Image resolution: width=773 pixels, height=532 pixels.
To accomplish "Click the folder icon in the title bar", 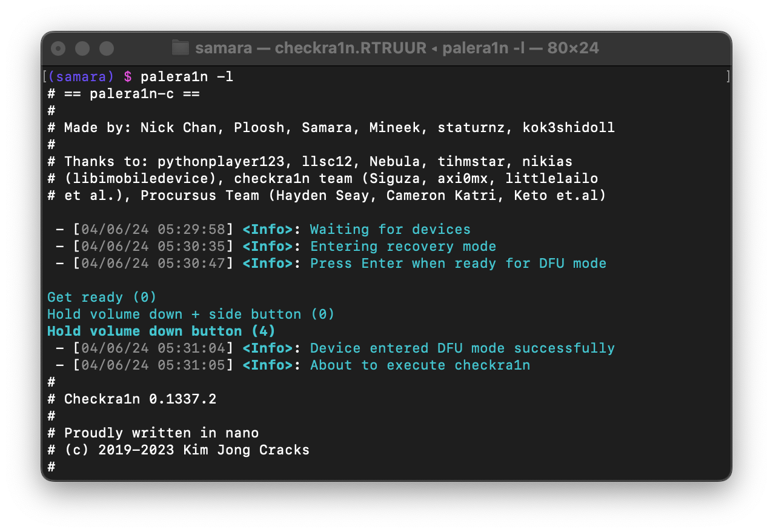I will tap(179, 48).
